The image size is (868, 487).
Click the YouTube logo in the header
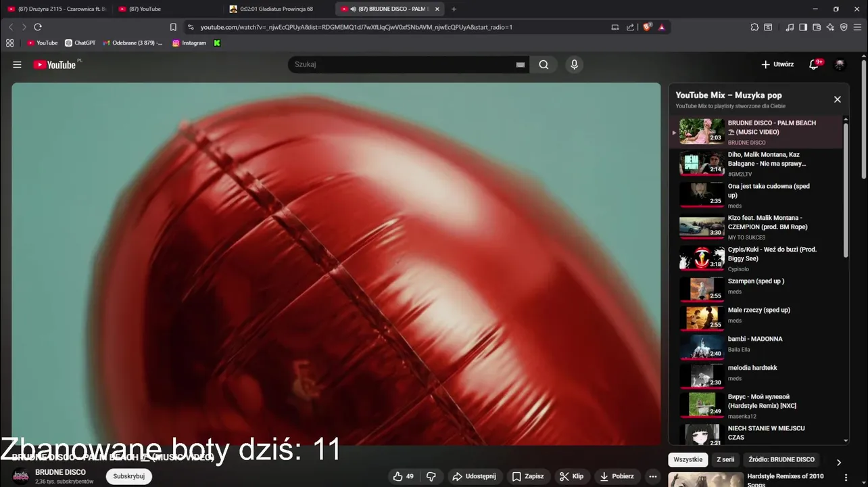pyautogui.click(x=55, y=64)
